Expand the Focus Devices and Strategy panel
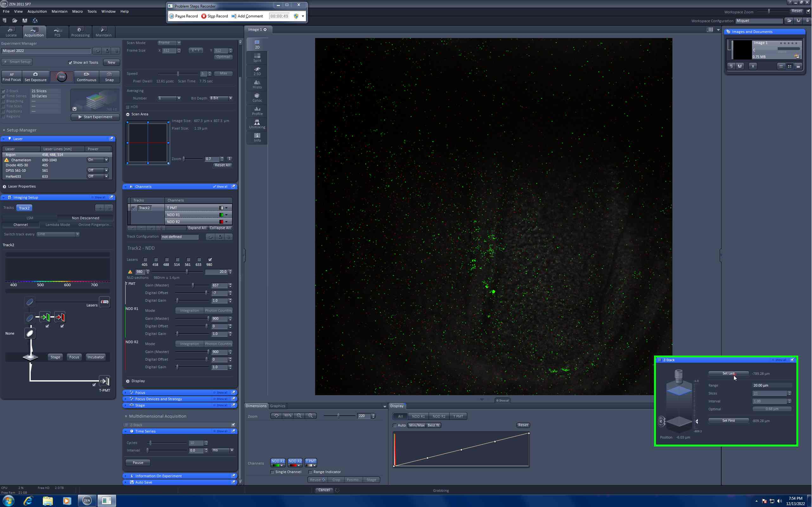The width and height of the screenshot is (812, 507). pyautogui.click(x=158, y=399)
